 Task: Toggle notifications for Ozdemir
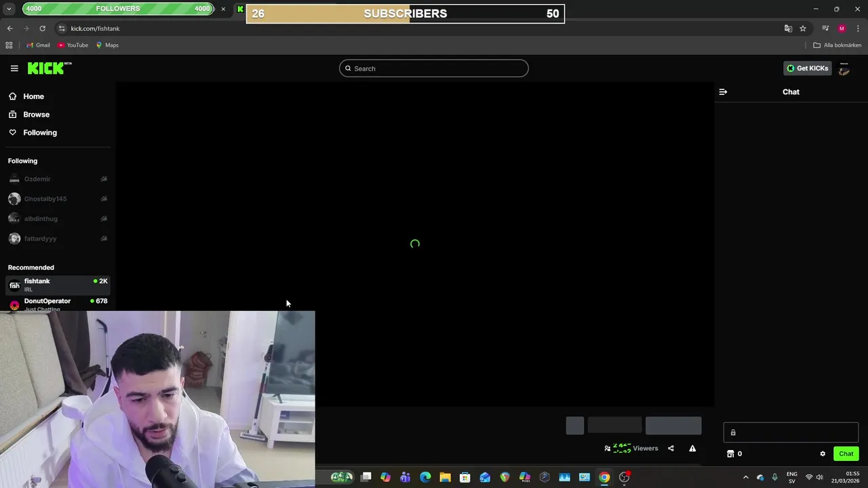pos(104,179)
